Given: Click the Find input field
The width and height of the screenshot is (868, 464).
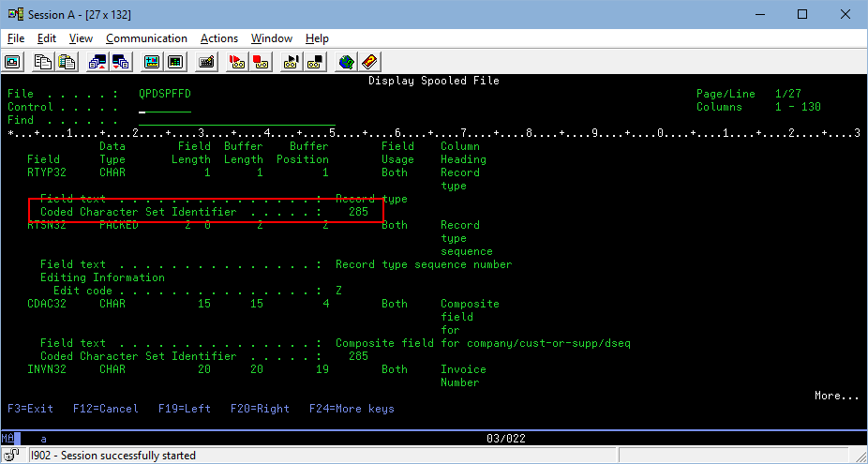Looking at the screenshot, I should pyautogui.click(x=237, y=121).
